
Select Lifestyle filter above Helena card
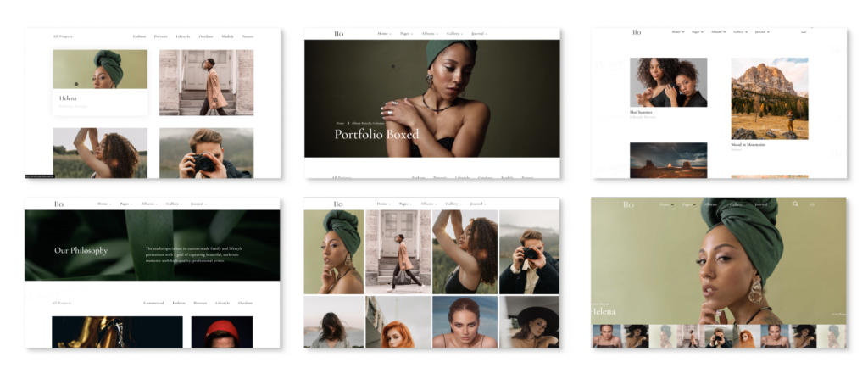[183, 36]
